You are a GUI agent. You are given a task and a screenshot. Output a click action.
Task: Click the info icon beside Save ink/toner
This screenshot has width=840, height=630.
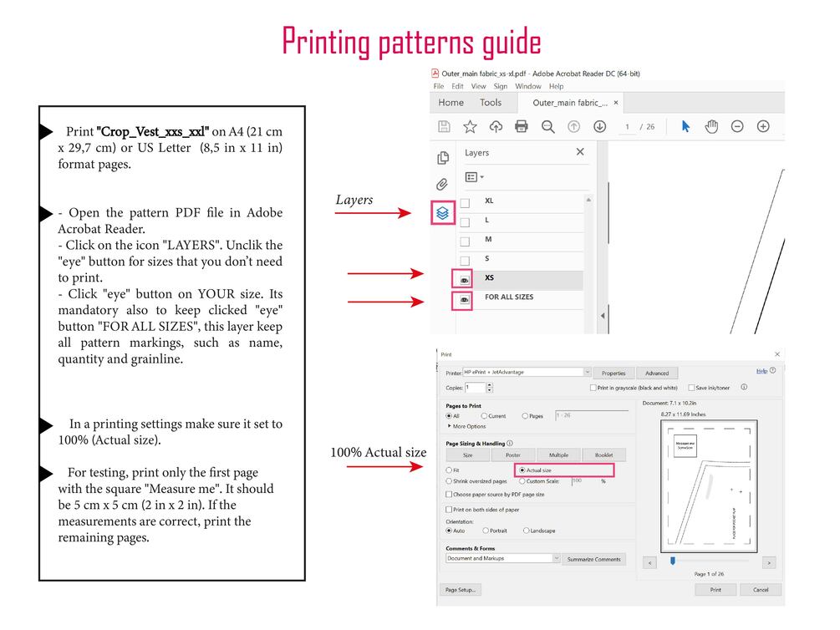pos(744,387)
